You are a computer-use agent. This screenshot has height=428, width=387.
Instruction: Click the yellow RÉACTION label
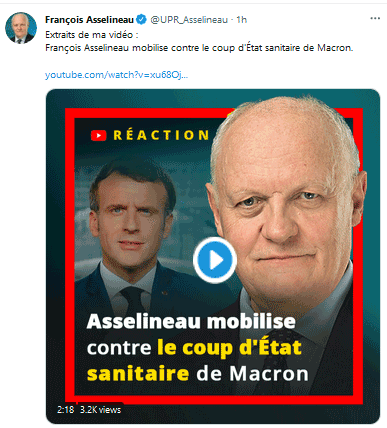coord(161,135)
